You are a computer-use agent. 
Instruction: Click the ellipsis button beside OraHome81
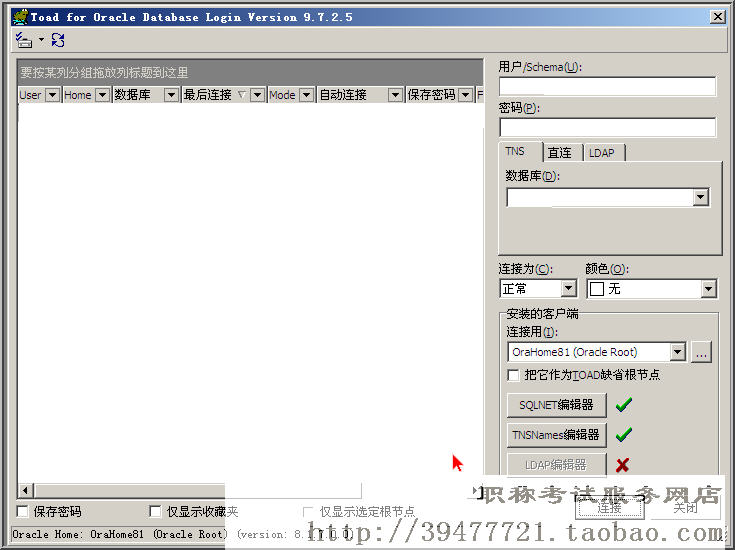701,352
